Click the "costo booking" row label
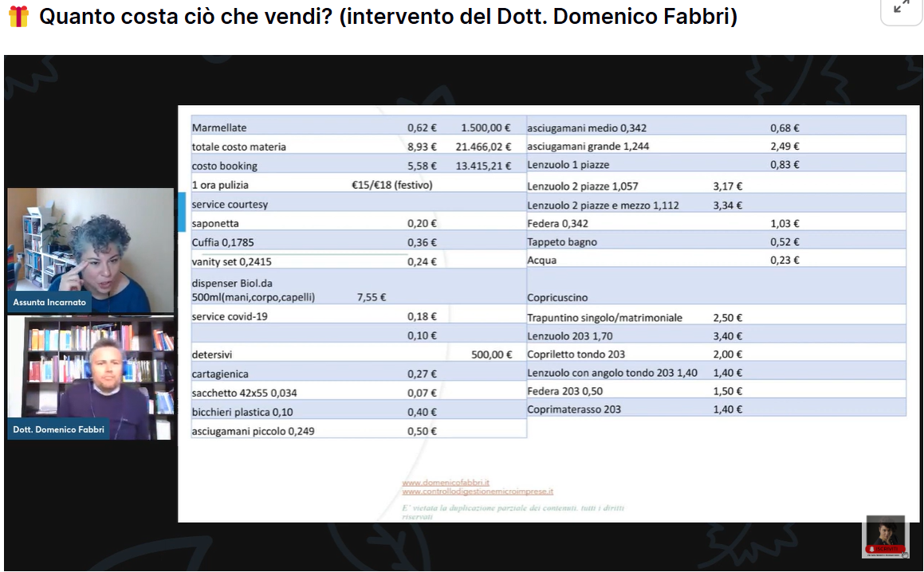Image resolution: width=924 pixels, height=572 pixels. 224,166
